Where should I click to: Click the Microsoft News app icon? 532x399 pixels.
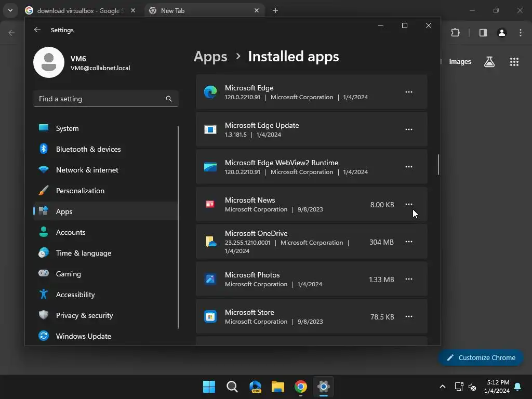click(210, 204)
